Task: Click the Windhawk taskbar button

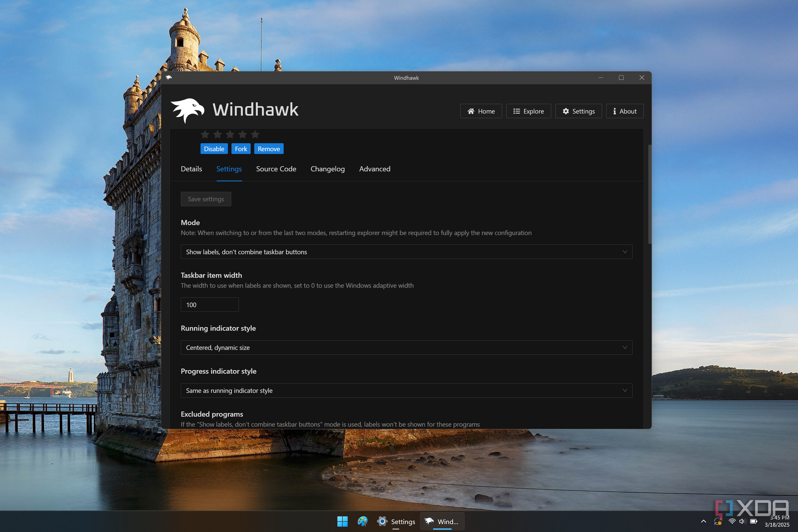Action: point(442,522)
